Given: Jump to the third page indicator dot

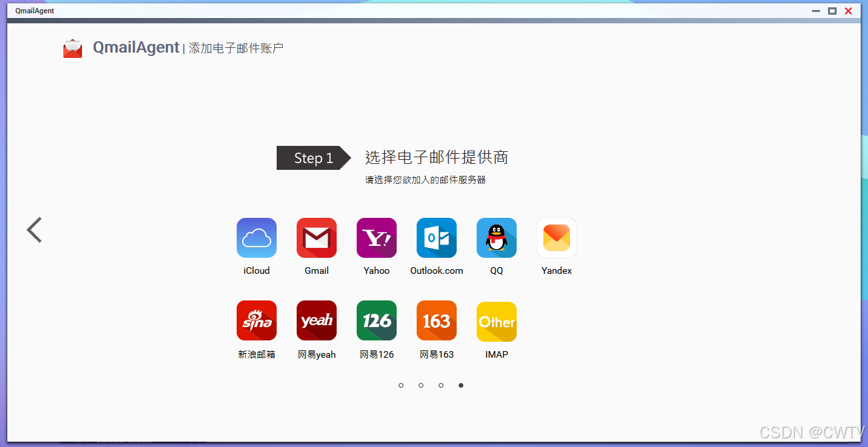Looking at the screenshot, I should 441,385.
